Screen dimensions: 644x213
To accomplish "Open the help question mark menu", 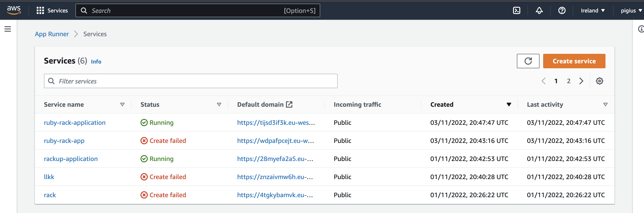I will coord(562,10).
